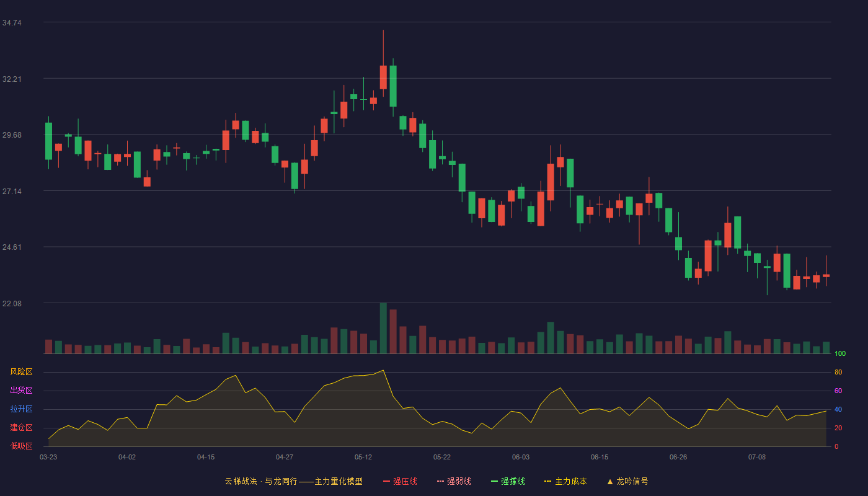Click the 32.21 price axis label
The image size is (868, 496).
click(12, 79)
